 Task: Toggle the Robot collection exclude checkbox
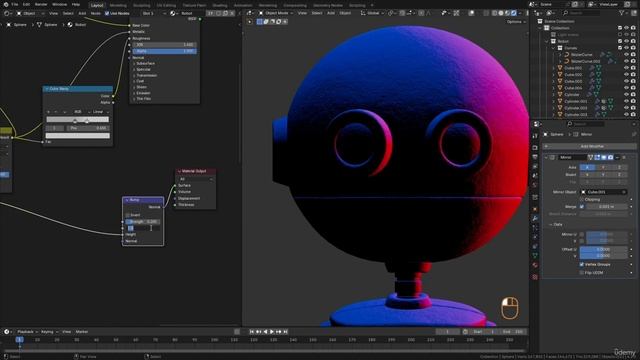coord(620,41)
